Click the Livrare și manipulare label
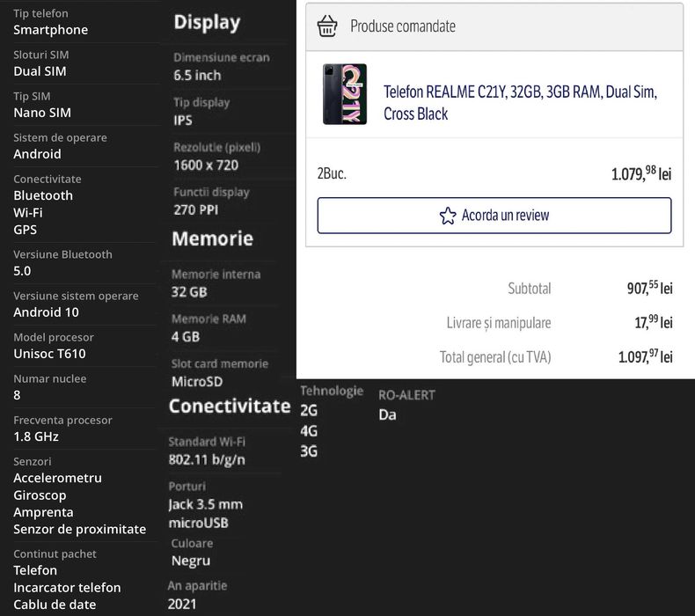695x616 pixels. tap(499, 323)
